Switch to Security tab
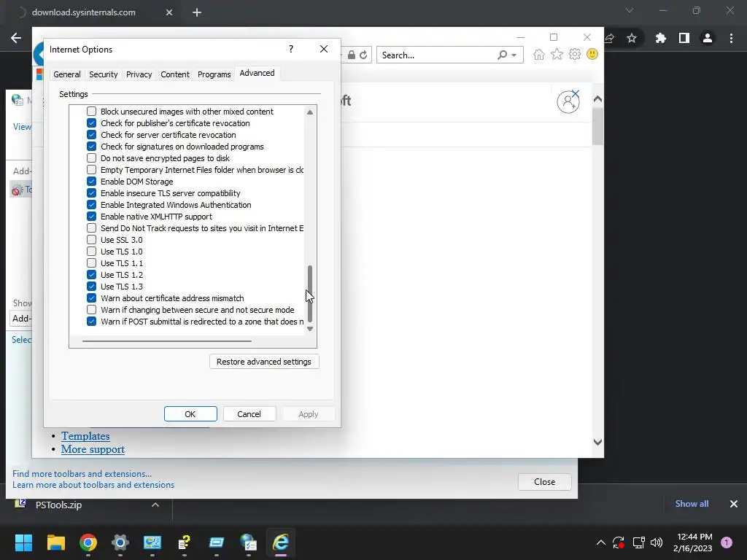The height and width of the screenshot is (560, 747). (104, 74)
